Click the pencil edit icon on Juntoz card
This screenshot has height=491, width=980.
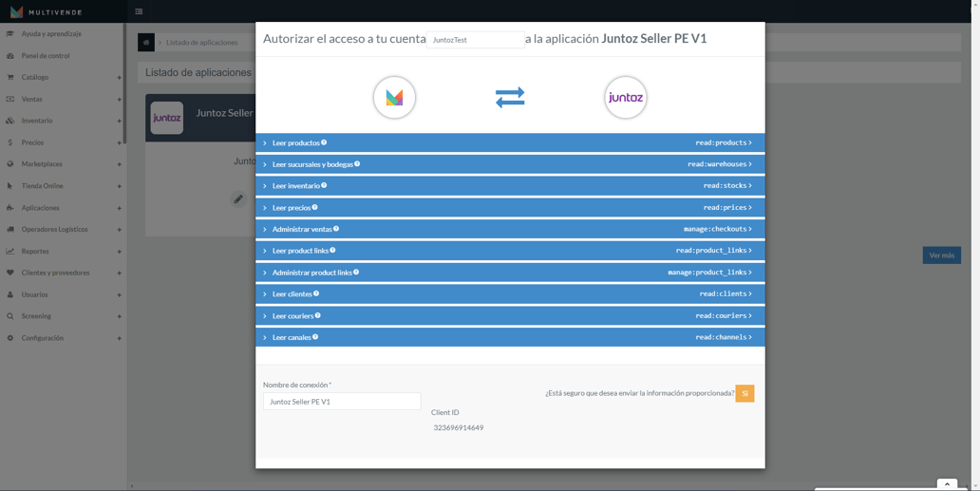(x=238, y=199)
